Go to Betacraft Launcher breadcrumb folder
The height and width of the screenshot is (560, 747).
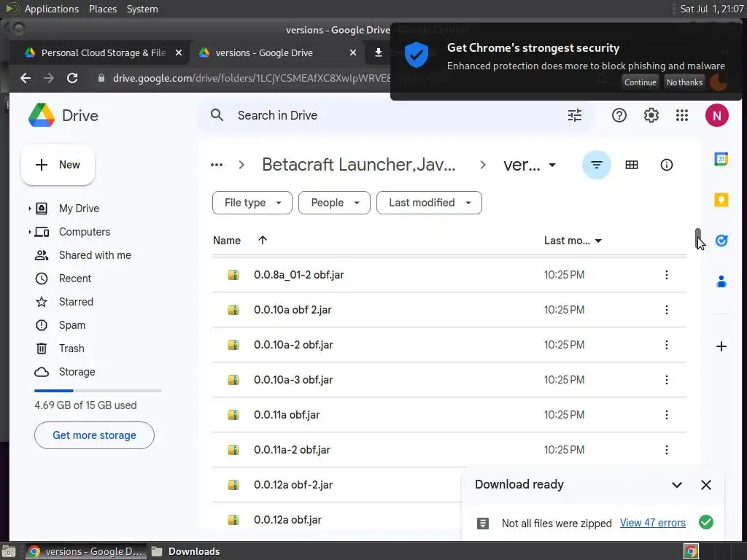coord(358,165)
